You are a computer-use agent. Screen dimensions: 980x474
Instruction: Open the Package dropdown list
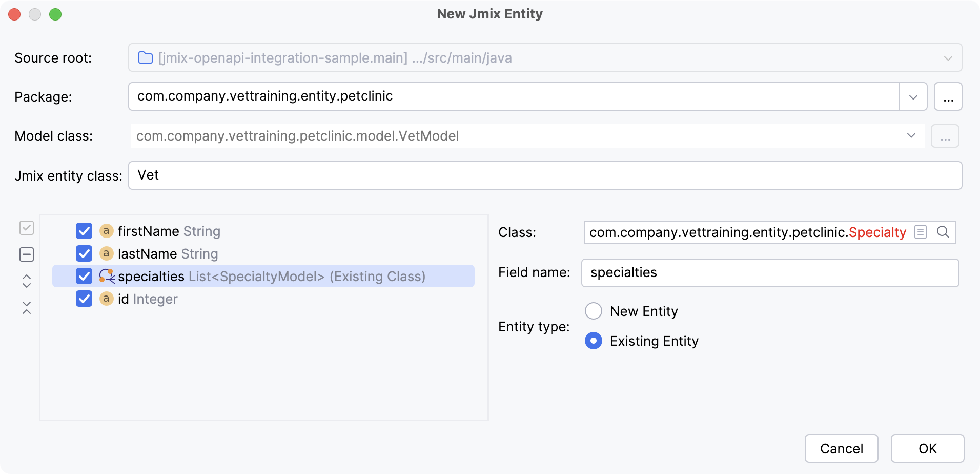(x=913, y=97)
